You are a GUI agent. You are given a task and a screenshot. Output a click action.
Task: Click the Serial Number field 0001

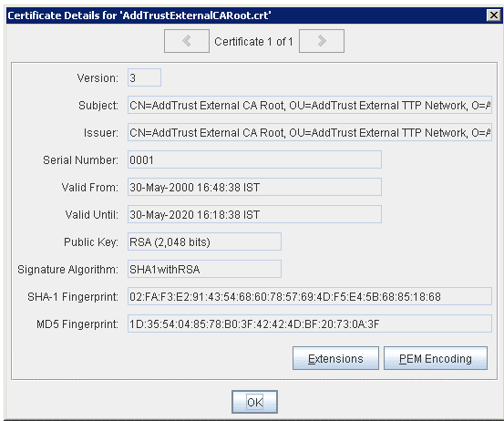254,159
